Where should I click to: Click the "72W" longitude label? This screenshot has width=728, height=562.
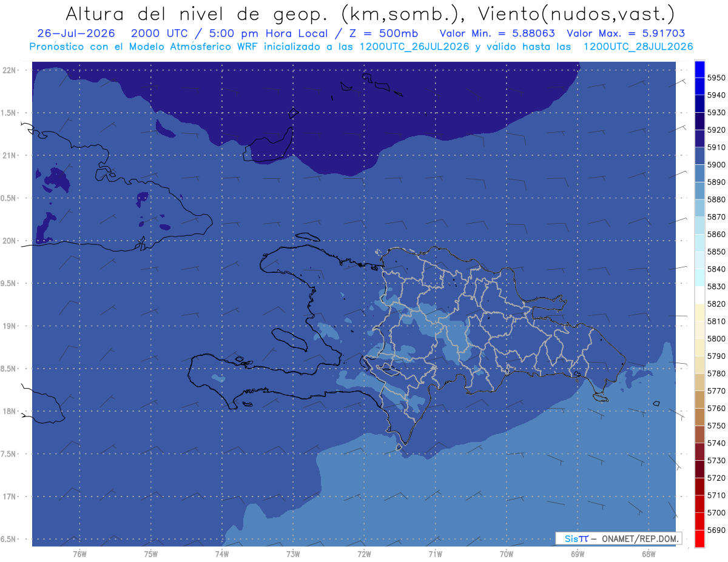point(365,554)
